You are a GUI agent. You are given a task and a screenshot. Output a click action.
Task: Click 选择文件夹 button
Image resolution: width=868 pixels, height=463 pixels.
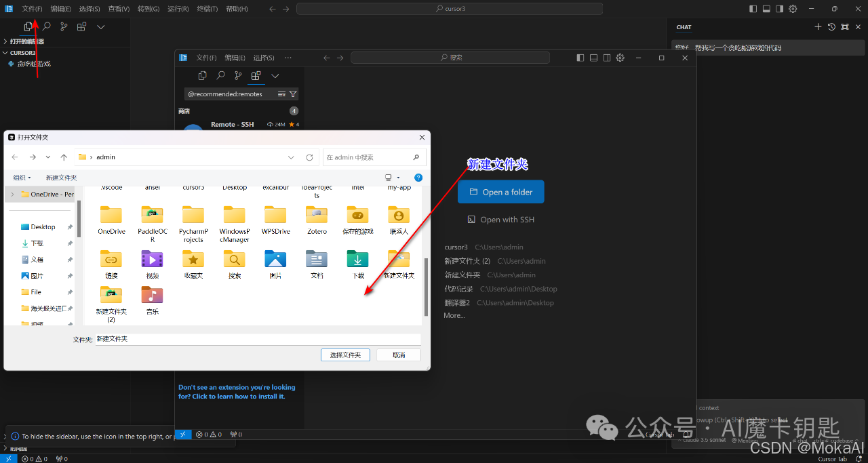(x=345, y=355)
